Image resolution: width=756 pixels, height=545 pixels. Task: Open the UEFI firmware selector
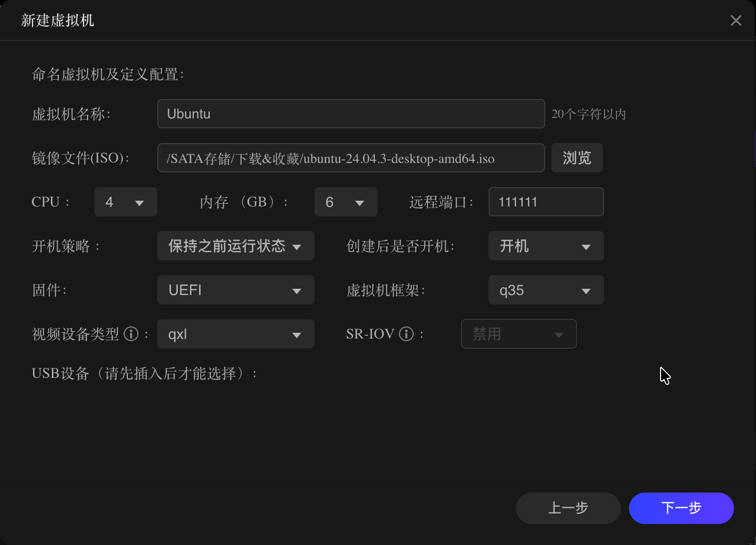pos(235,290)
